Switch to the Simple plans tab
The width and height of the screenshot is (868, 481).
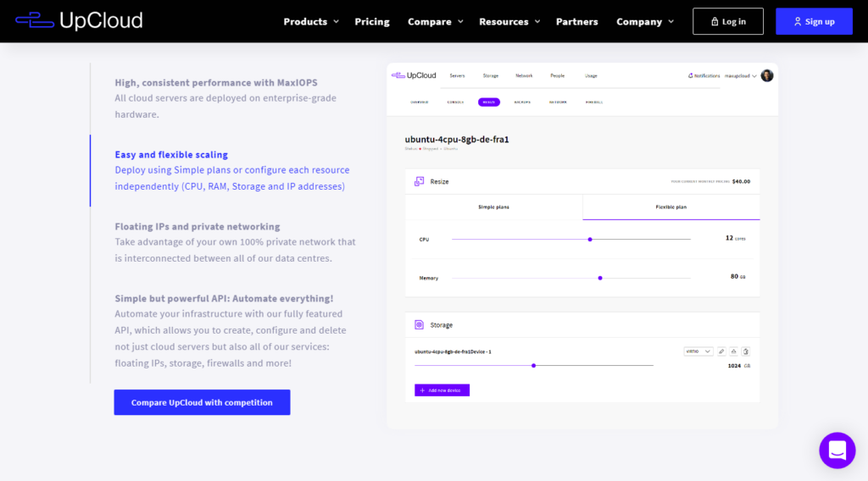[493, 207]
